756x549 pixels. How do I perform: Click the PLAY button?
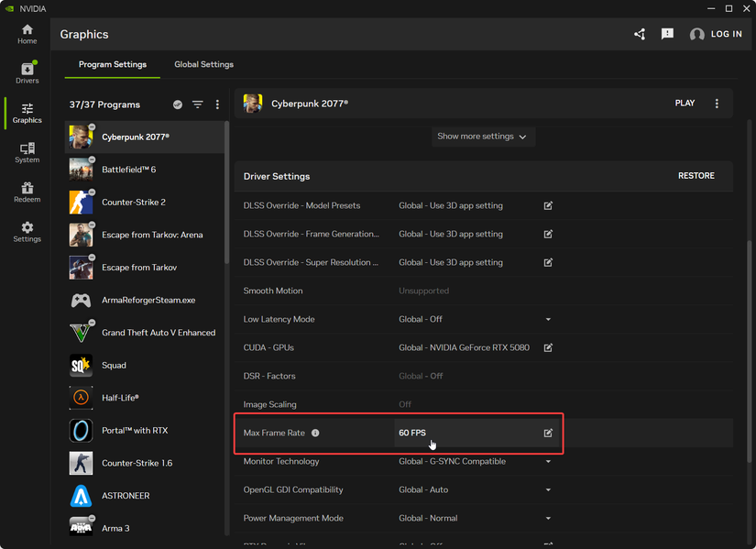pos(685,104)
